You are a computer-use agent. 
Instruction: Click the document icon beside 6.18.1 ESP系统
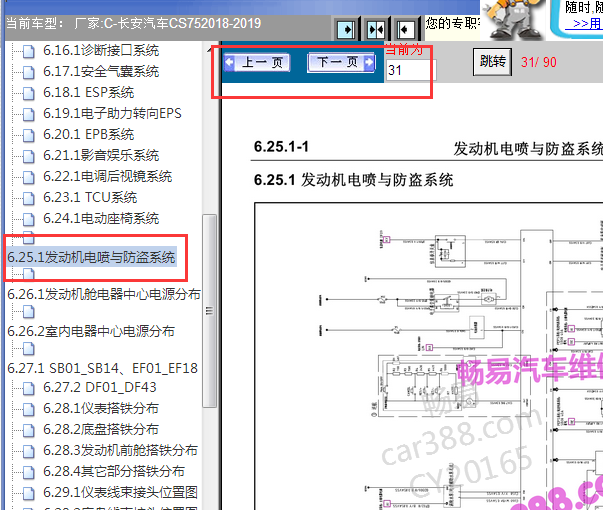(x=28, y=93)
